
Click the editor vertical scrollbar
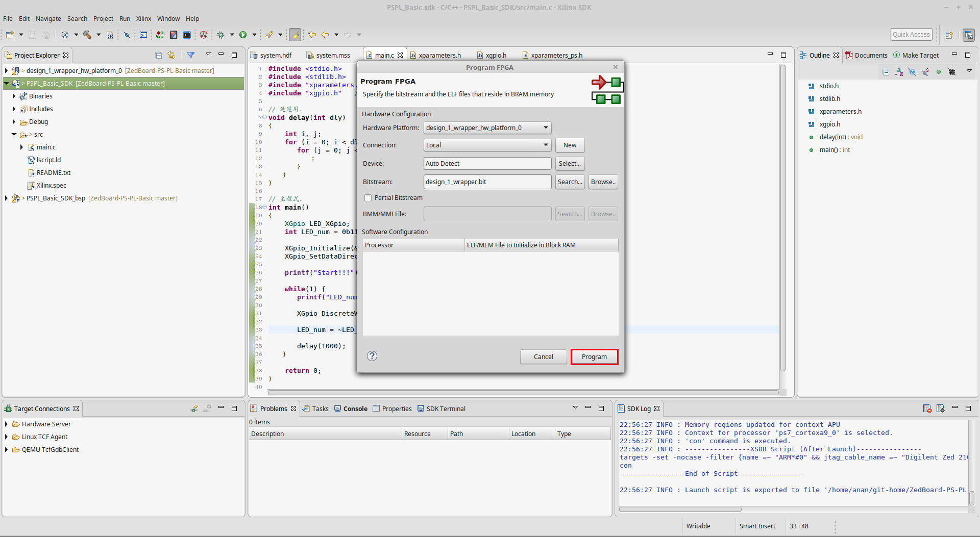point(782,218)
